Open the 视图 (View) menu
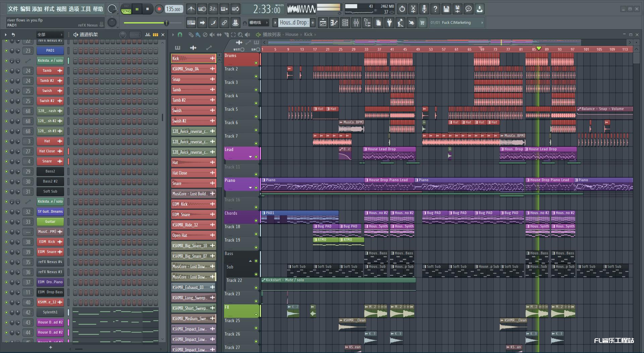 pos(61,9)
